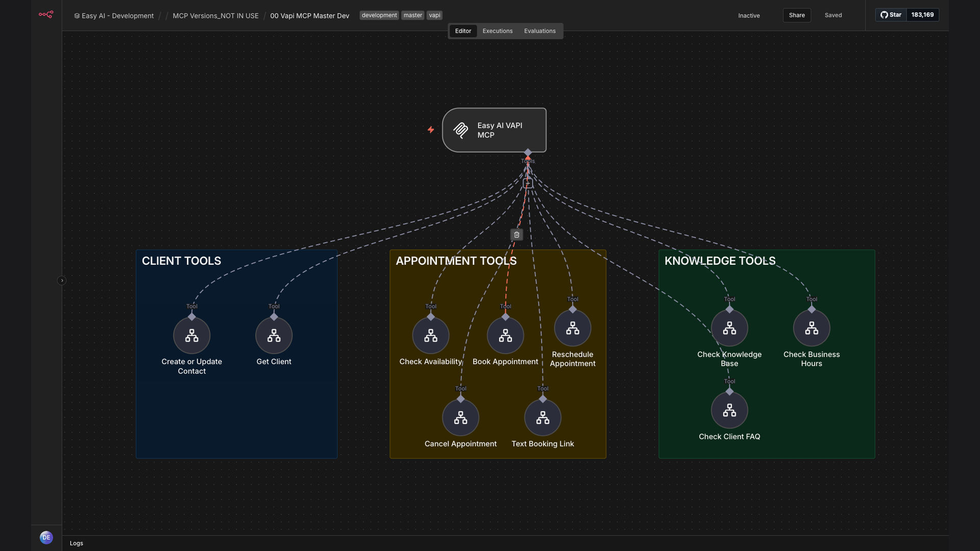Screen dimensions: 980x551
Task: Select the Check Availability node
Action: tap(431, 335)
